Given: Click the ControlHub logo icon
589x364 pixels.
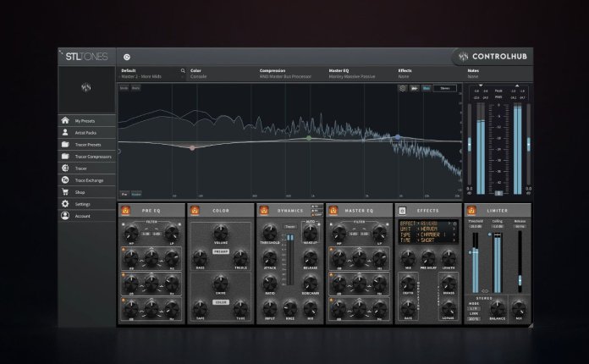Looking at the screenshot, I should [x=463, y=57].
